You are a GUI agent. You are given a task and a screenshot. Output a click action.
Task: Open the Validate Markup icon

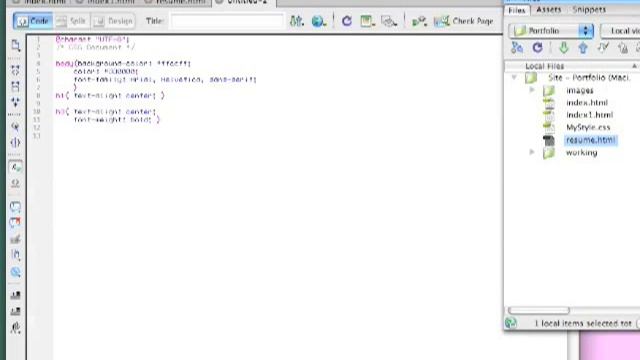click(419, 21)
